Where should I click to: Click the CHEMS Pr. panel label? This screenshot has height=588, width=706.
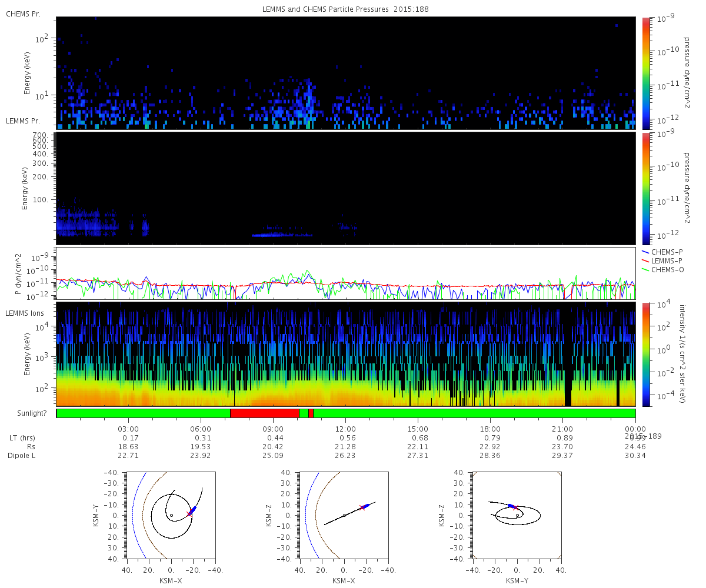click(23, 14)
